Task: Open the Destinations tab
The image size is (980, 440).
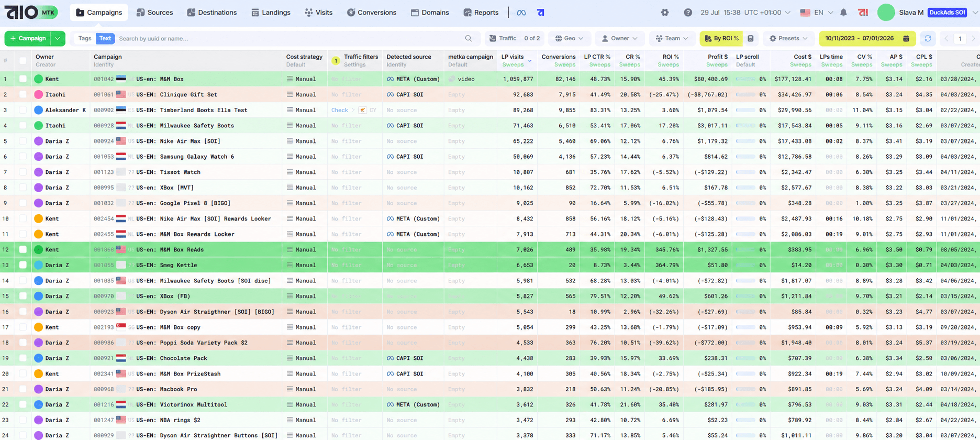Action: [212, 13]
